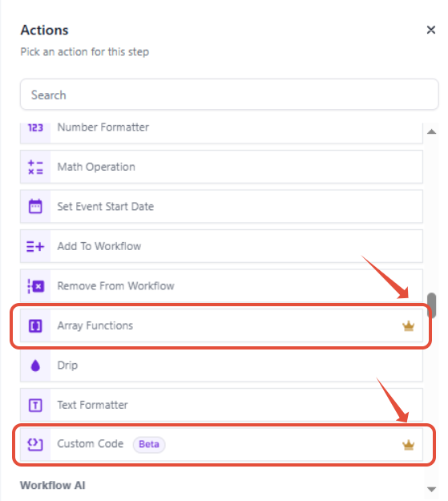Screen dimensions: 448x501
Task: Select the Drip action label
Action: pos(67,366)
